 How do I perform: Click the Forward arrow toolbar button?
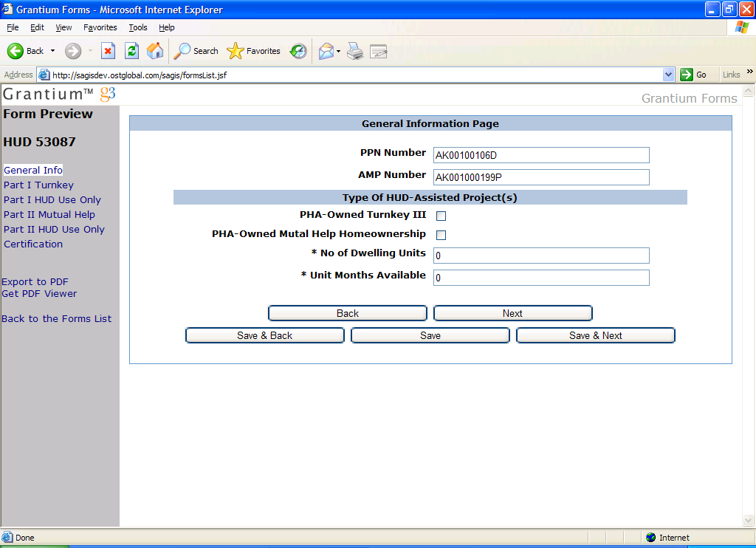[73, 51]
